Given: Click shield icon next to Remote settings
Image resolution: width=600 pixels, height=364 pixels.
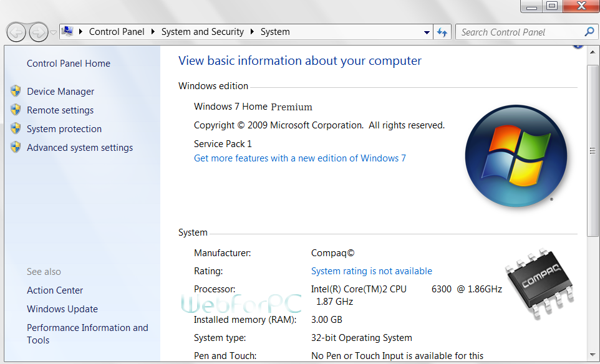Looking at the screenshot, I should coord(16,110).
